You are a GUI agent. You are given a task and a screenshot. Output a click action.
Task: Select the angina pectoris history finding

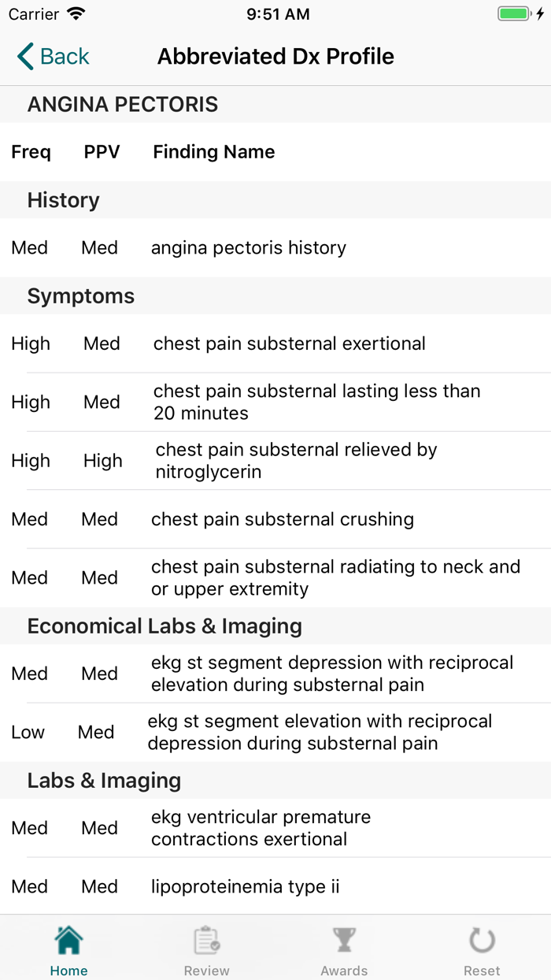tap(249, 248)
